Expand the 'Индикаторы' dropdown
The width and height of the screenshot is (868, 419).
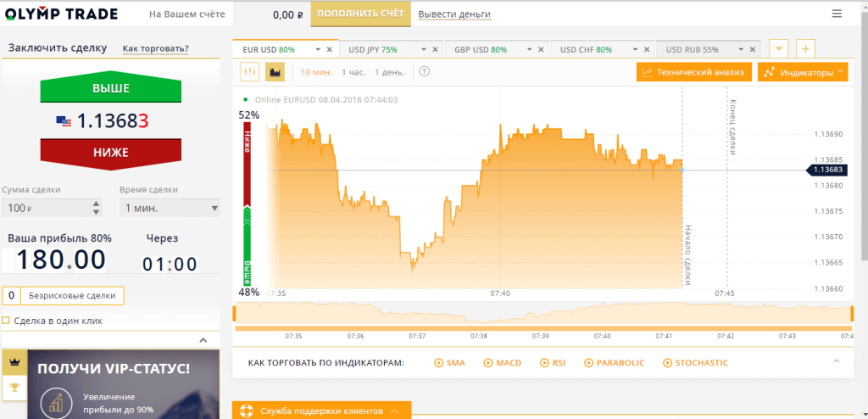(x=803, y=72)
